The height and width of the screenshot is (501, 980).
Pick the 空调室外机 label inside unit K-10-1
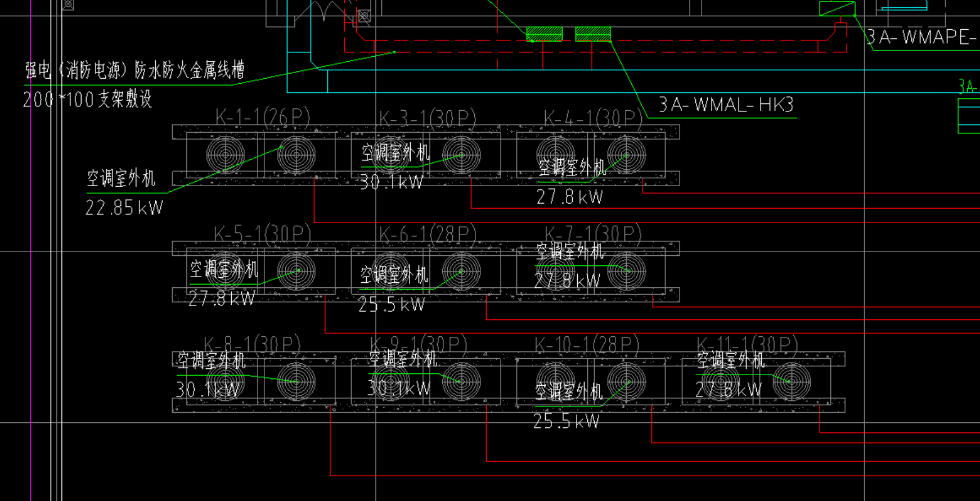[x=569, y=391]
